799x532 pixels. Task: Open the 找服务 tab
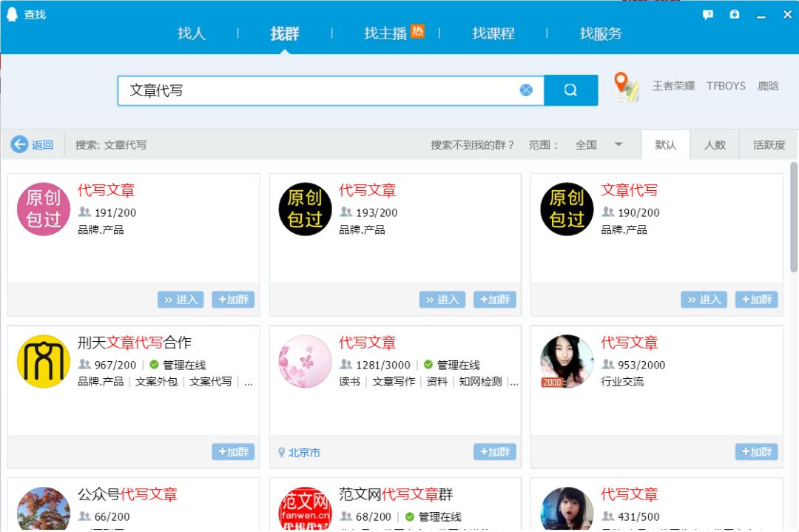pyautogui.click(x=600, y=33)
